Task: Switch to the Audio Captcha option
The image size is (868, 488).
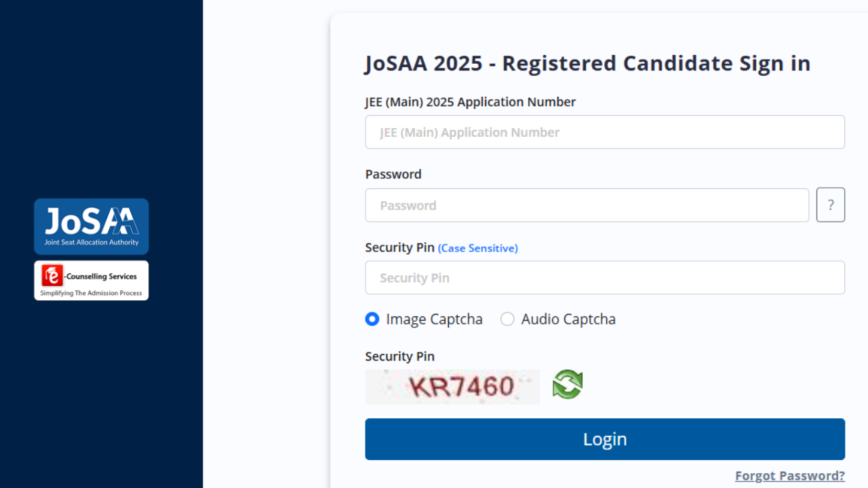Action: (507, 319)
